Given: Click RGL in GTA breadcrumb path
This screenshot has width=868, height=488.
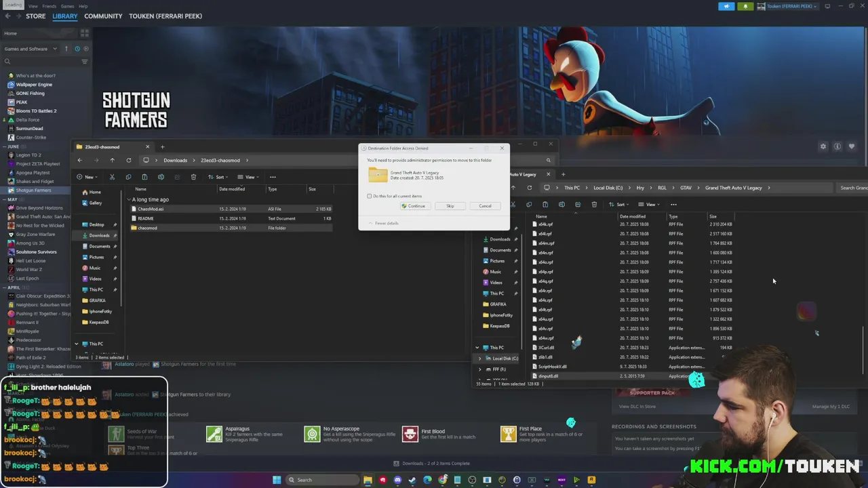Looking at the screenshot, I should point(662,188).
